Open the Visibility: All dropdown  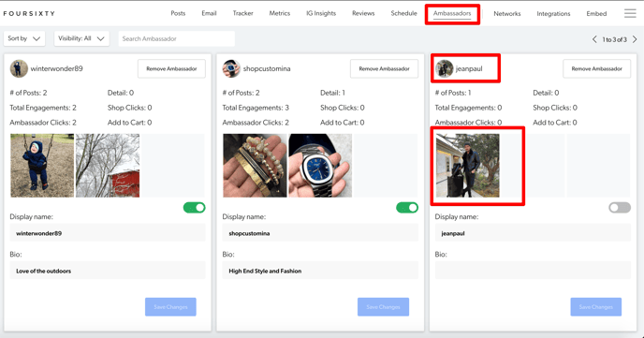81,38
